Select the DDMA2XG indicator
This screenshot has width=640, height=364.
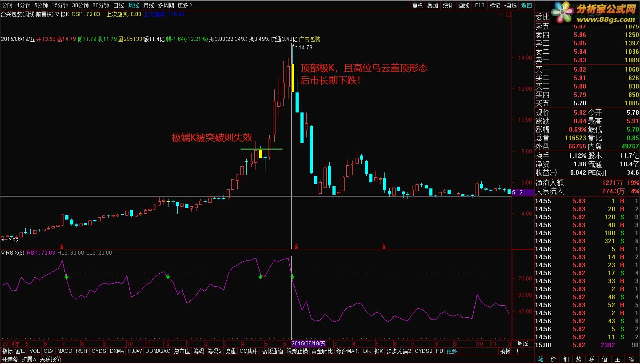(158, 351)
